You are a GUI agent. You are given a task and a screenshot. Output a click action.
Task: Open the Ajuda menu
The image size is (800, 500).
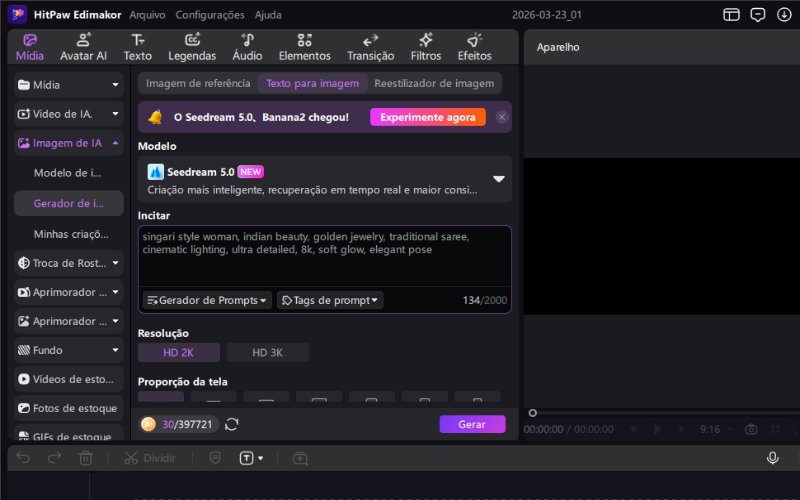click(x=268, y=15)
